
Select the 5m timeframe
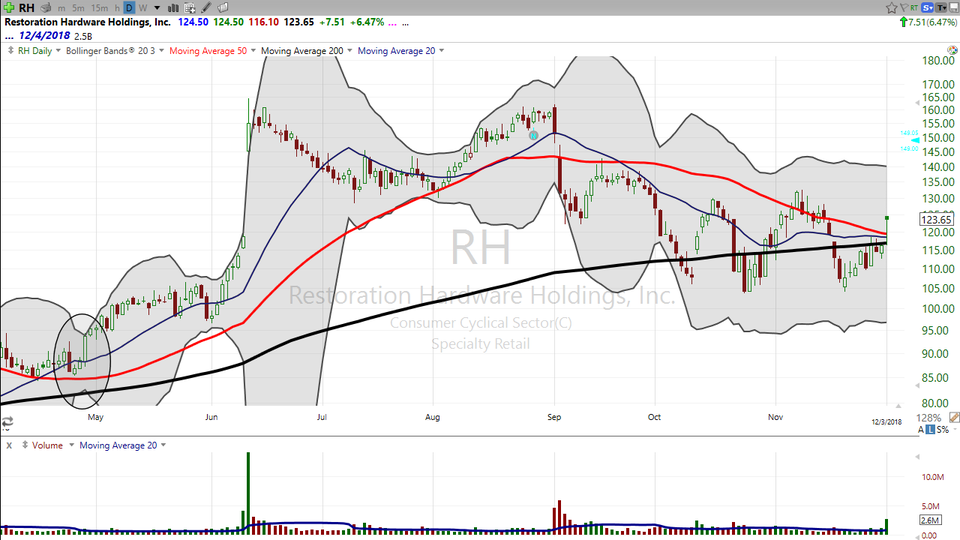pos(78,8)
